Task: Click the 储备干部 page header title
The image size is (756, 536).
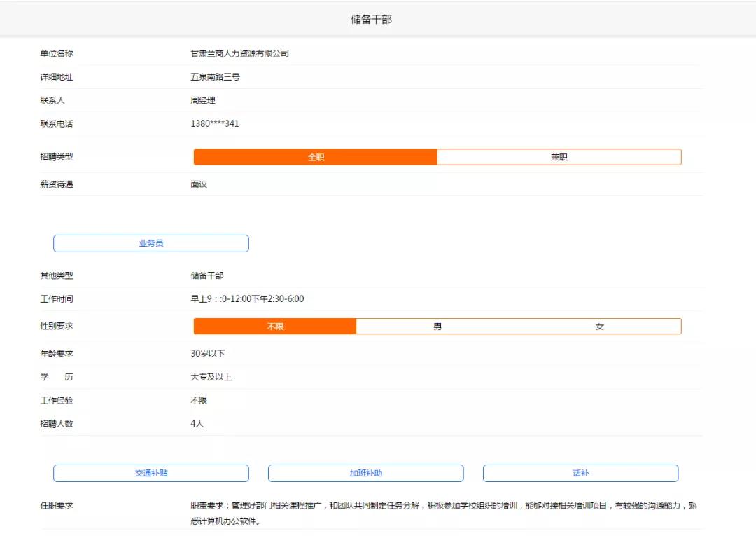Action: [x=371, y=19]
